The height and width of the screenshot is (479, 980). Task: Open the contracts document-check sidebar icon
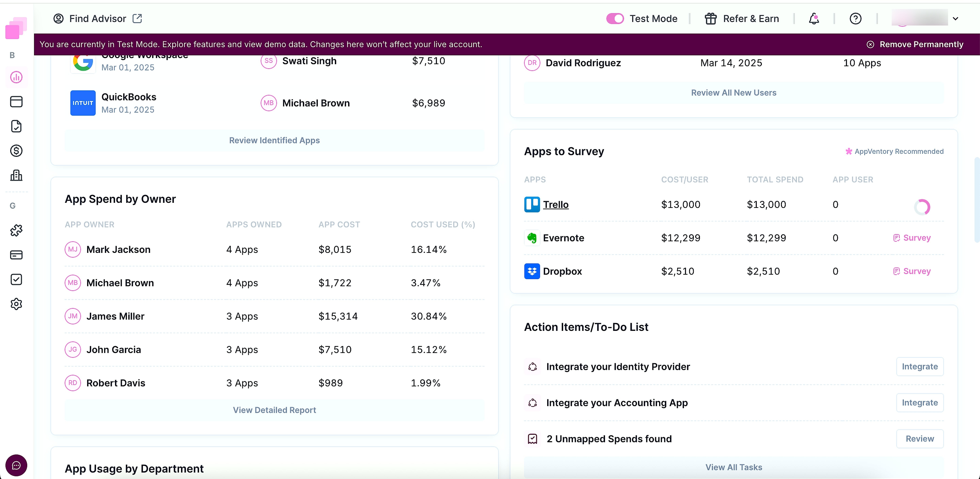tap(16, 126)
